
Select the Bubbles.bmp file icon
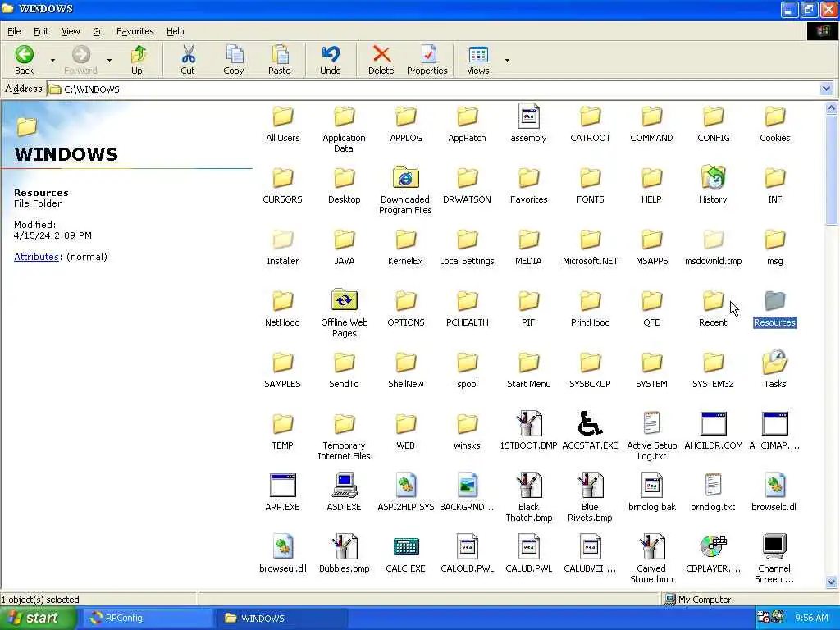click(344, 546)
